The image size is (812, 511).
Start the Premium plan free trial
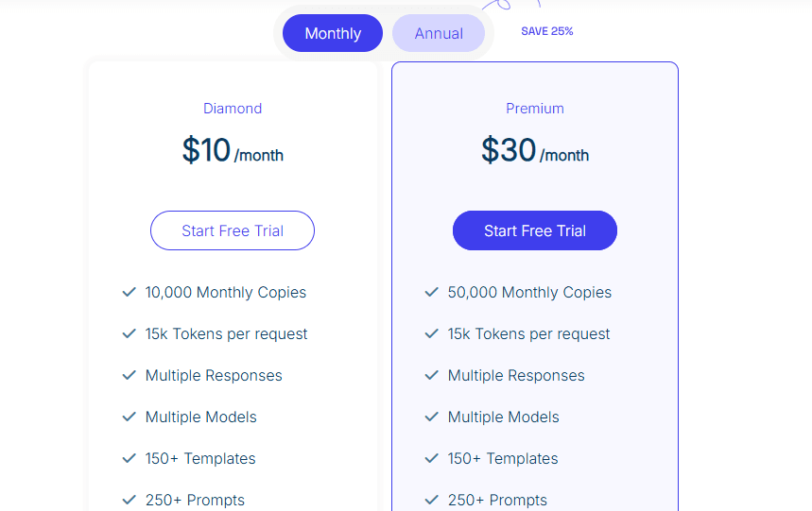tap(535, 230)
